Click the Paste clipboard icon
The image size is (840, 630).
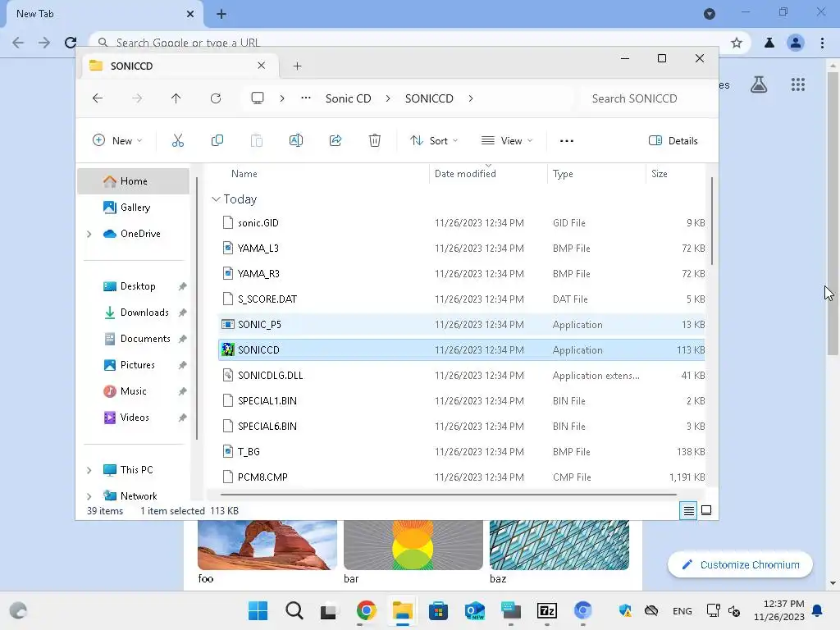pyautogui.click(x=257, y=140)
